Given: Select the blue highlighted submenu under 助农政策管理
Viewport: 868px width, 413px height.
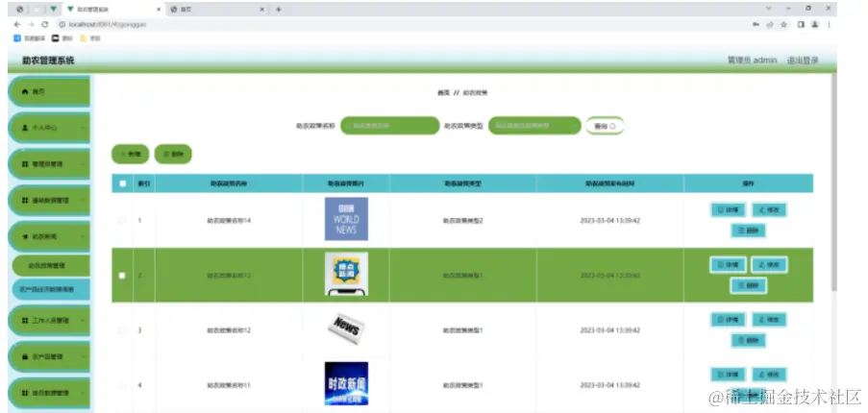Looking at the screenshot, I should click(51, 289).
